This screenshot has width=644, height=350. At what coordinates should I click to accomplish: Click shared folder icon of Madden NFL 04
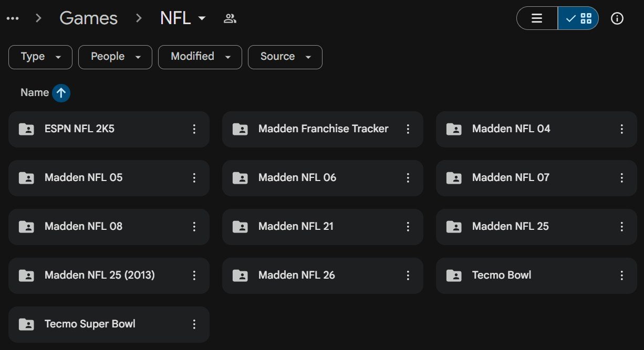click(454, 129)
